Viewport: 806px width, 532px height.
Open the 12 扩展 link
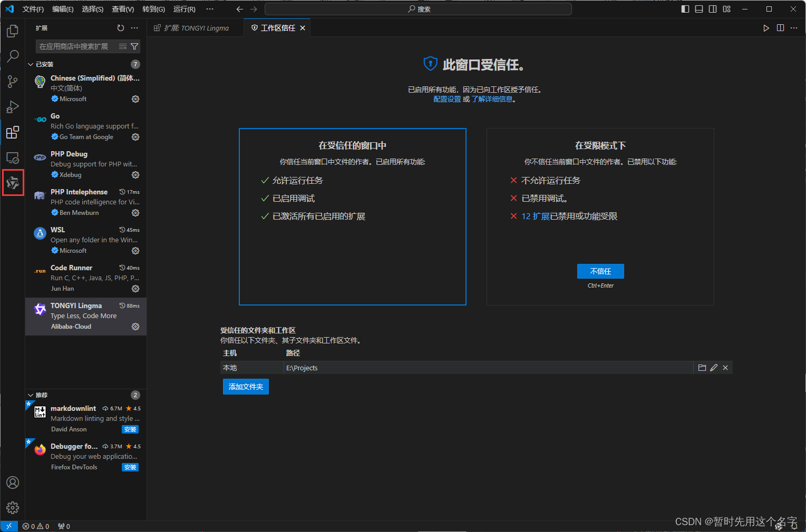point(536,216)
